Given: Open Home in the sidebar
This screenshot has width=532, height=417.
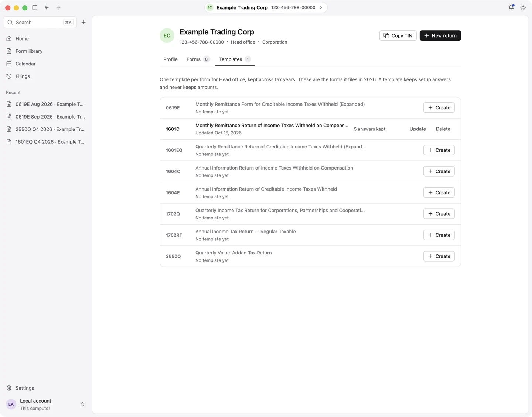Looking at the screenshot, I should click(46, 38).
